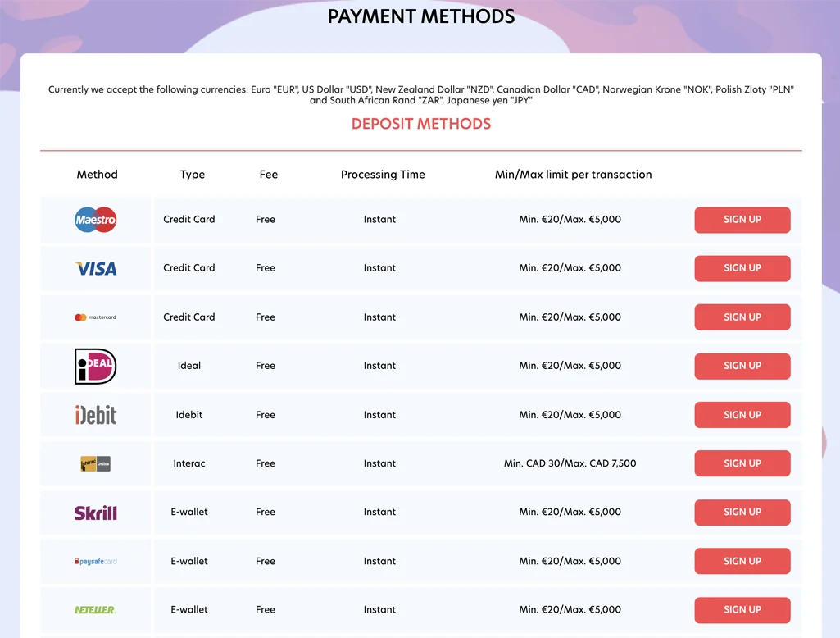Click Sign Up in the VISA row
This screenshot has height=638, width=840.
pos(742,268)
